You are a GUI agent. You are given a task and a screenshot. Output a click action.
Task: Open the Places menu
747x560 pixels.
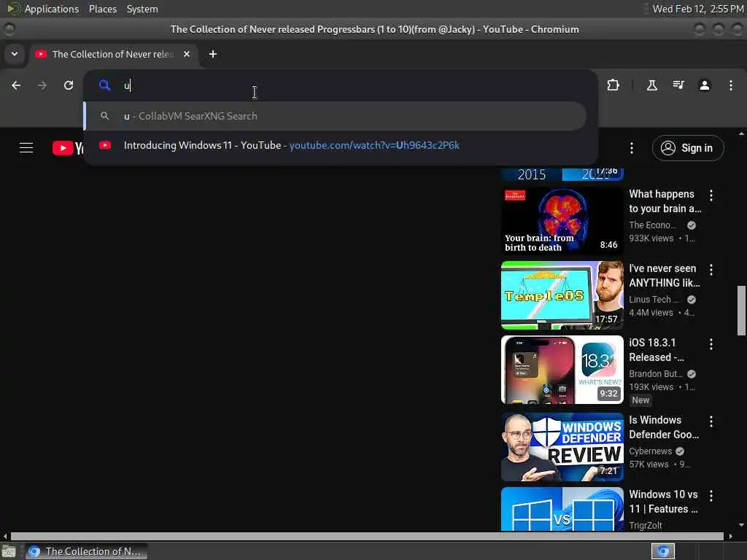tap(102, 9)
